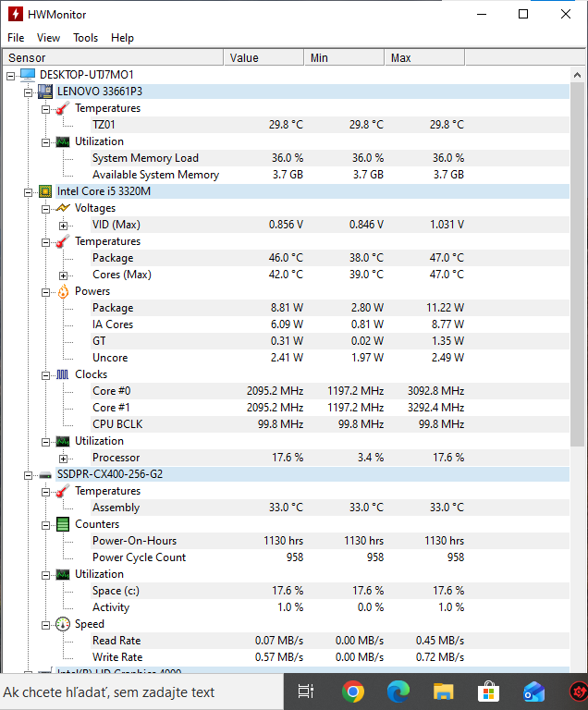This screenshot has height=710, width=588.
Task: Click the graph icon for SSD Utilization
Action: [63, 574]
